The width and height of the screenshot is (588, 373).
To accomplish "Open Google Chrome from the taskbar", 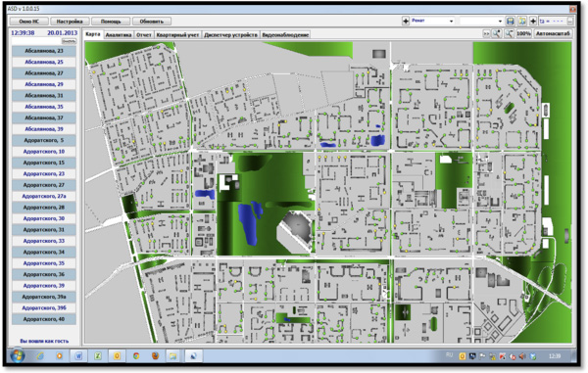I will pyautogui.click(x=136, y=355).
